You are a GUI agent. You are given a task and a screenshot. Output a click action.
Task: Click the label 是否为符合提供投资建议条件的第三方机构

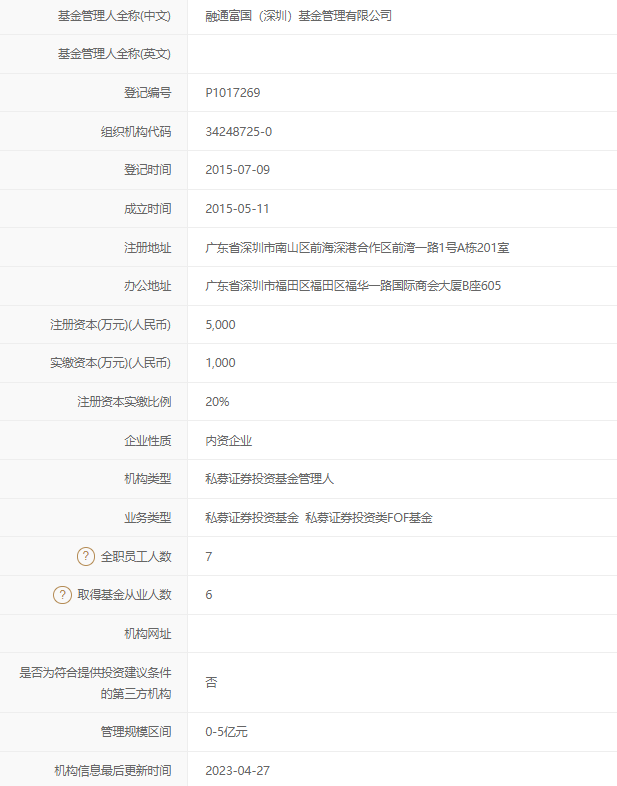point(95,683)
